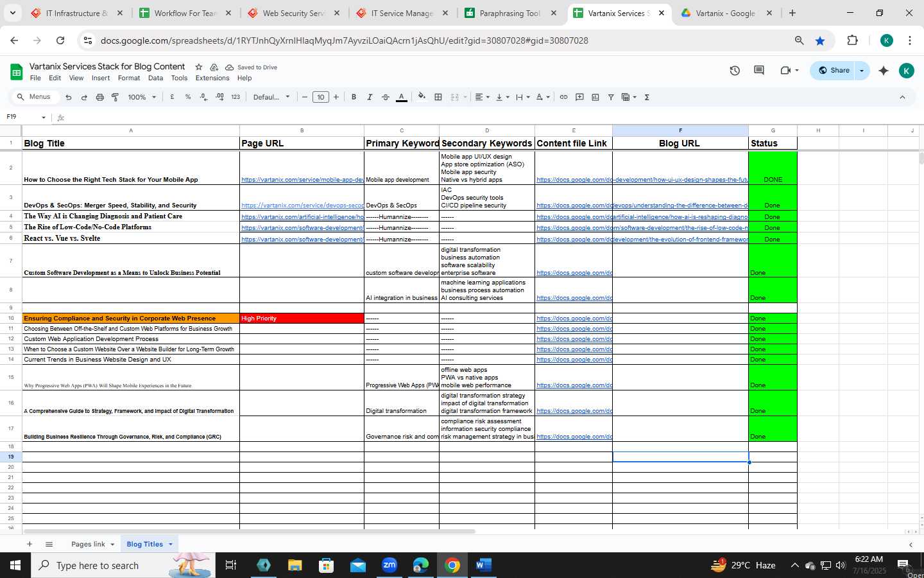Toggle strikethrough formatting

click(x=386, y=97)
